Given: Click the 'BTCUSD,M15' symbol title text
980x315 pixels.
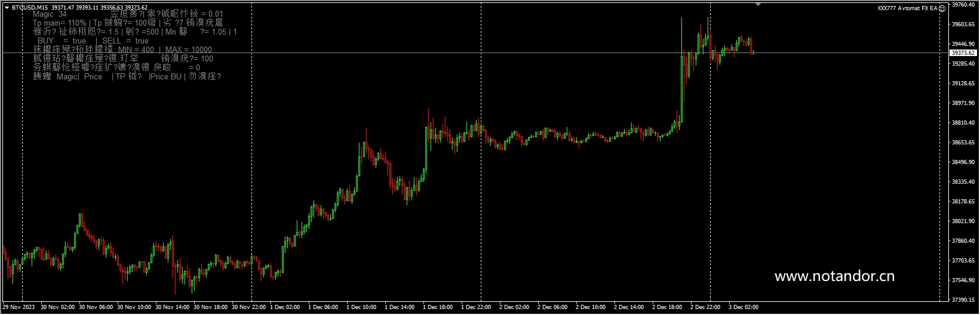Looking at the screenshot, I should [x=30, y=8].
